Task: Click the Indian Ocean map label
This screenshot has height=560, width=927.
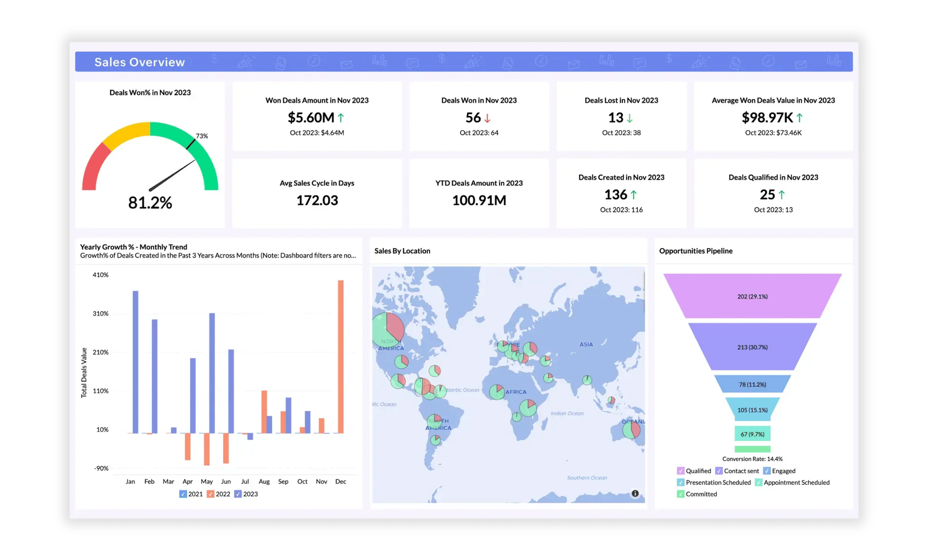Action: tap(567, 413)
